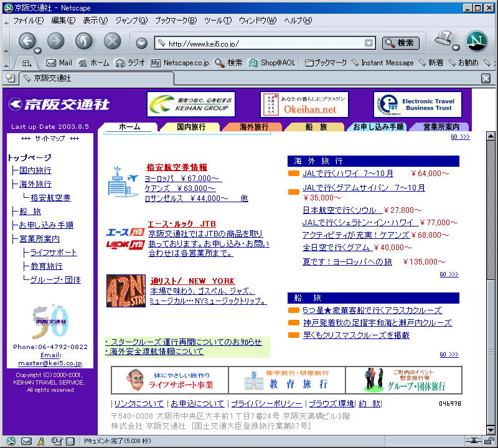Toggle the My Sidebar panel icon

point(27,63)
